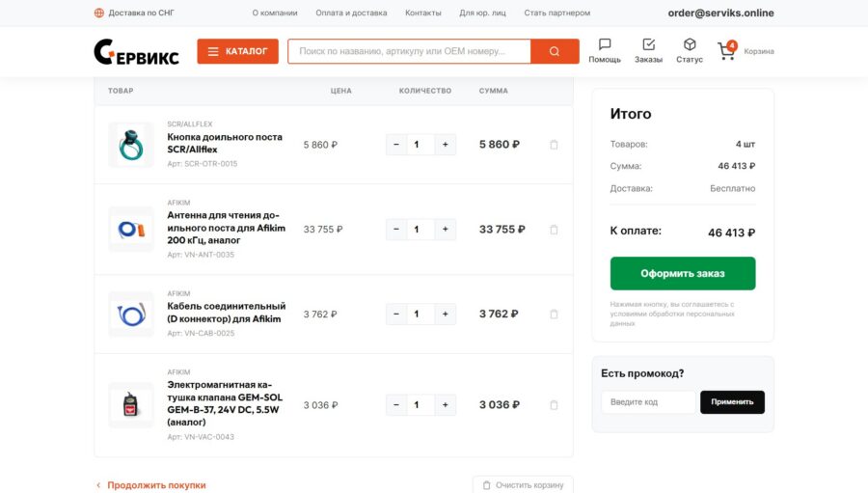Edit quantity field of Кабель соединительный
Image resolution: width=868 pixels, height=493 pixels.
pyautogui.click(x=420, y=315)
